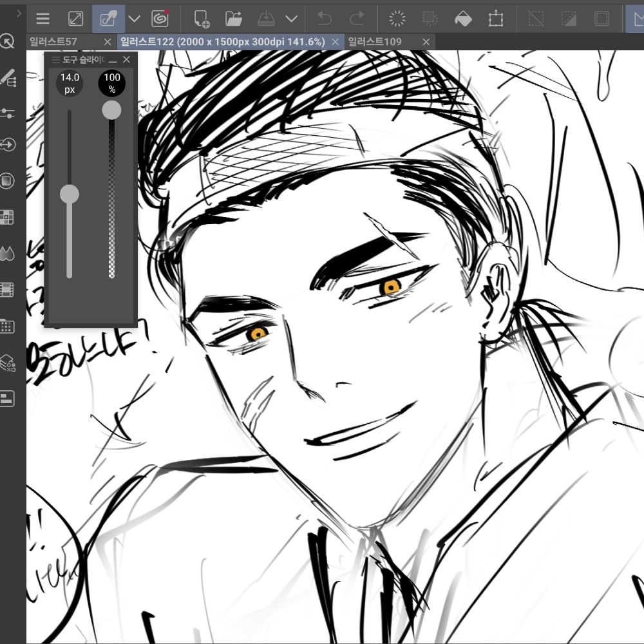644x644 pixels.
Task: Select the paint bucket fill icon
Action: click(x=463, y=19)
